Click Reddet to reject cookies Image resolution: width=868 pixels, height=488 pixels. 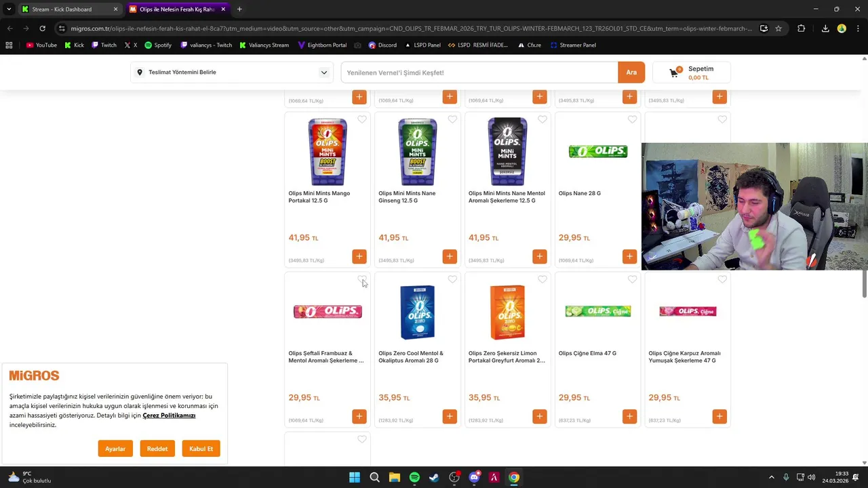click(x=157, y=449)
